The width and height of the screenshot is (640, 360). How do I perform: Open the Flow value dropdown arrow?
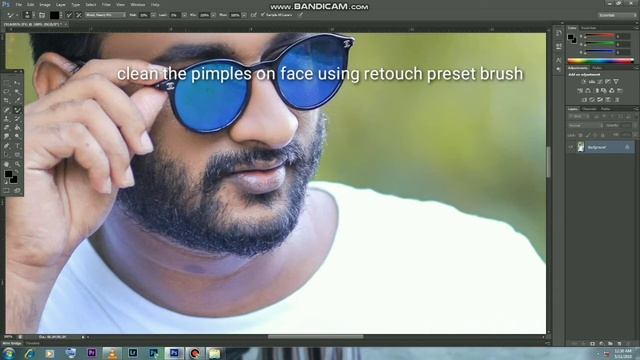(x=244, y=15)
